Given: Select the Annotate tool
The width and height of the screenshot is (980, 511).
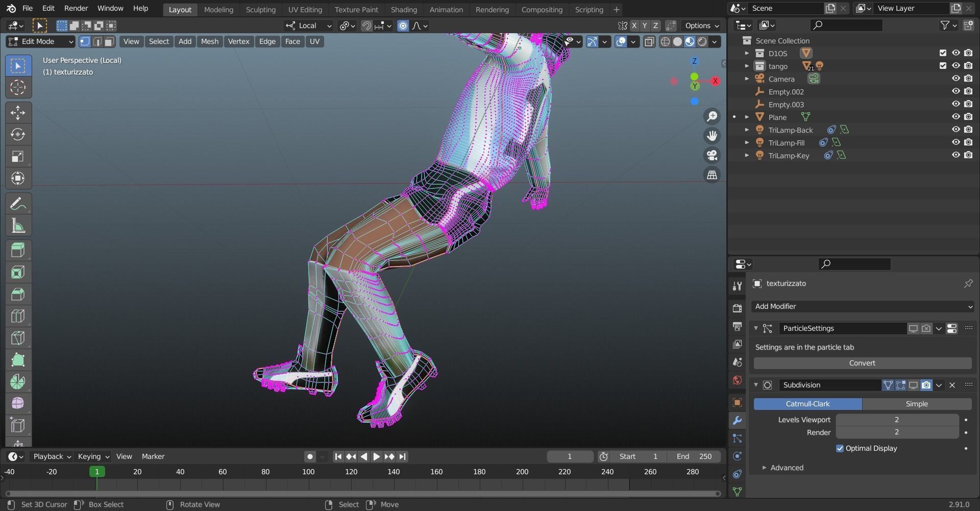Looking at the screenshot, I should 18,204.
